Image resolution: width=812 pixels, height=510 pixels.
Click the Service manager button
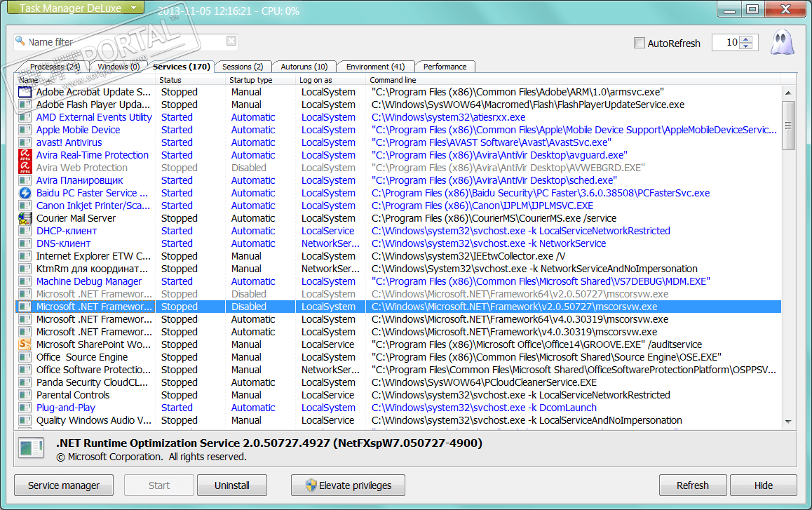pyautogui.click(x=64, y=485)
